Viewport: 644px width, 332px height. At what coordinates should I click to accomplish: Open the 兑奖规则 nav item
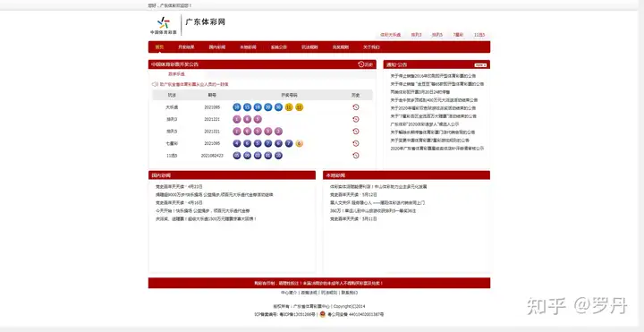coord(340,47)
